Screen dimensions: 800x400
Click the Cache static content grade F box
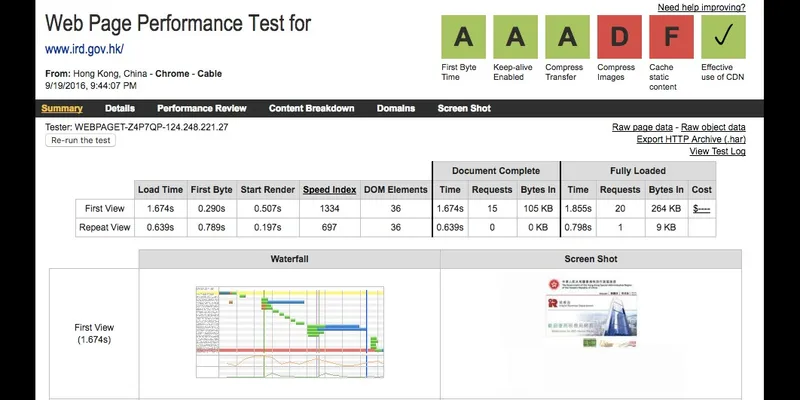tap(672, 37)
